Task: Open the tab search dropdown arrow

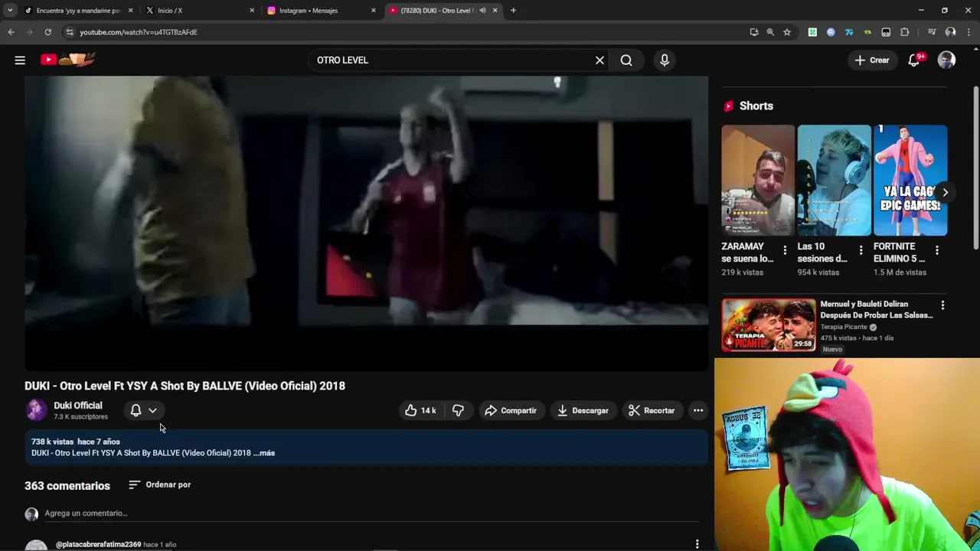Action: pos(10,10)
